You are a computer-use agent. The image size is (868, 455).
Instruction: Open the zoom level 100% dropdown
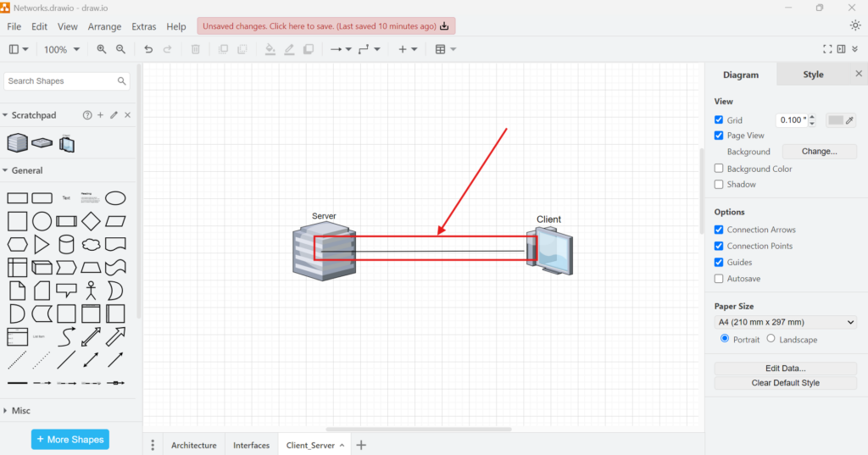click(62, 49)
